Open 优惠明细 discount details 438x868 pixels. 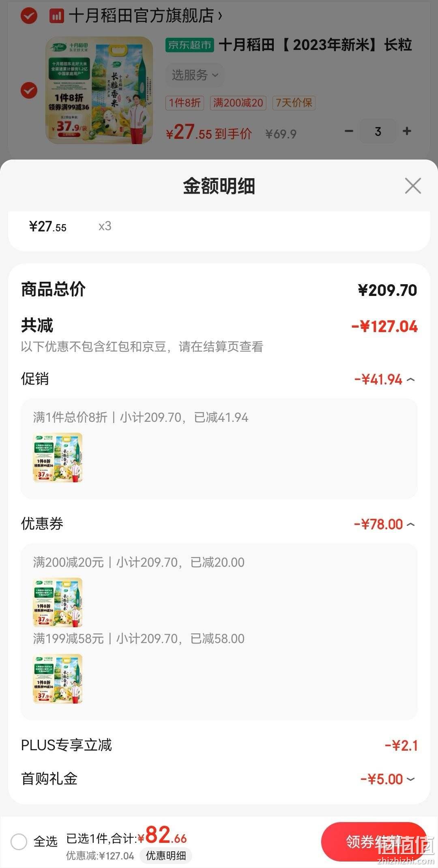tap(166, 856)
